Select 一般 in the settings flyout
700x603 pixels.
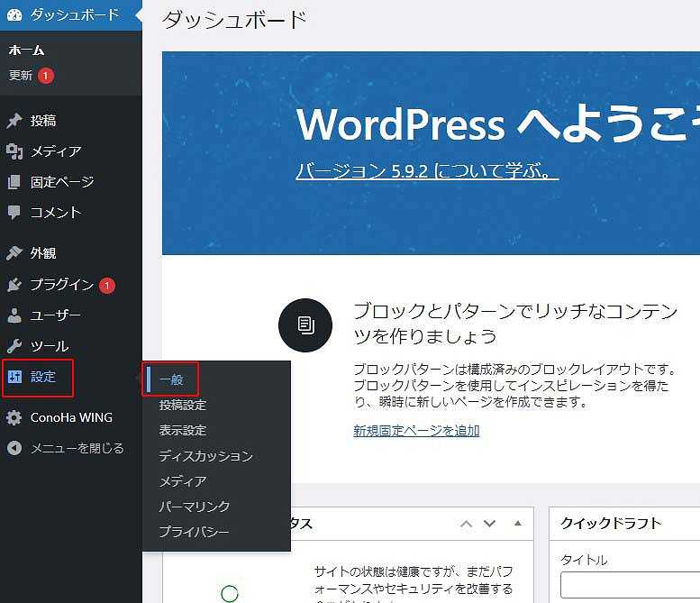(171, 380)
